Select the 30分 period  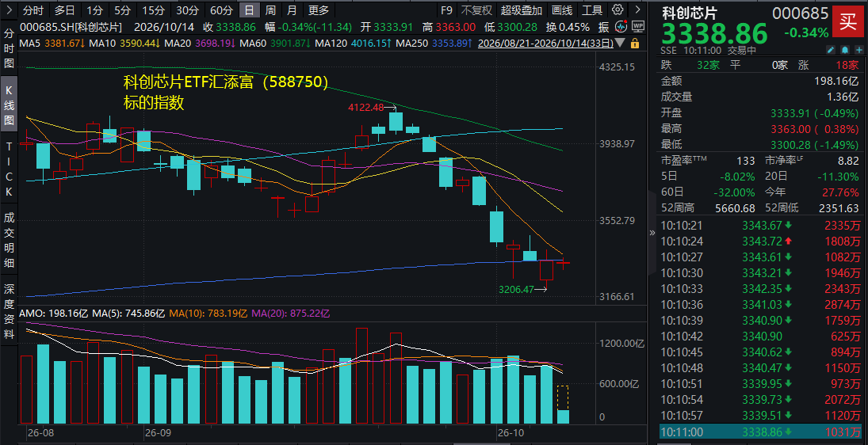point(187,10)
